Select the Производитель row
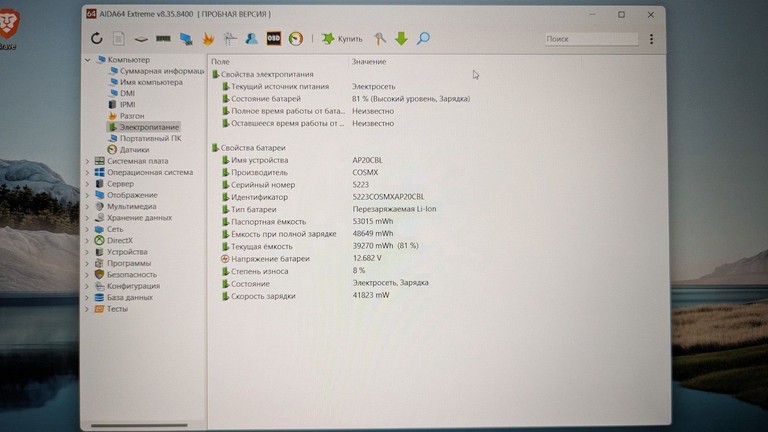The image size is (768, 432). (300, 172)
